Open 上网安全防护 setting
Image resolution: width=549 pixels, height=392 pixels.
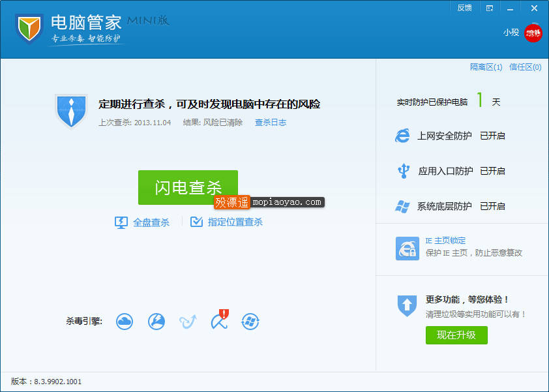[x=444, y=136]
